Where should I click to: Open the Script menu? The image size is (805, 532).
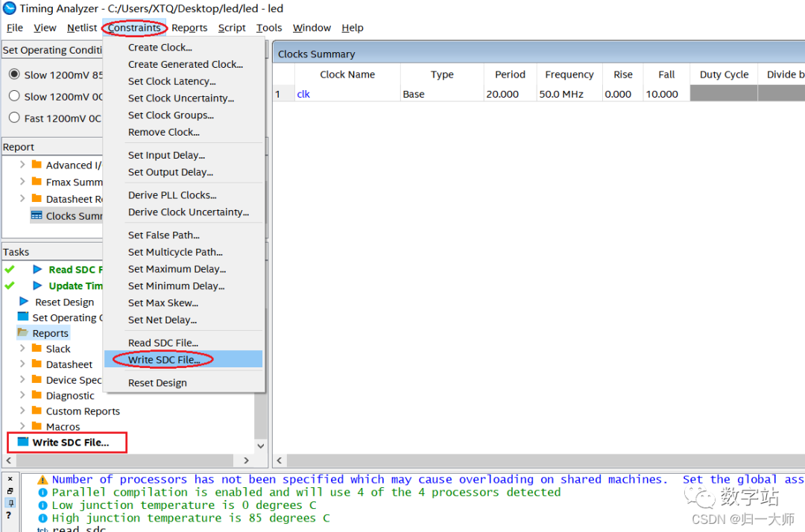pyautogui.click(x=232, y=28)
